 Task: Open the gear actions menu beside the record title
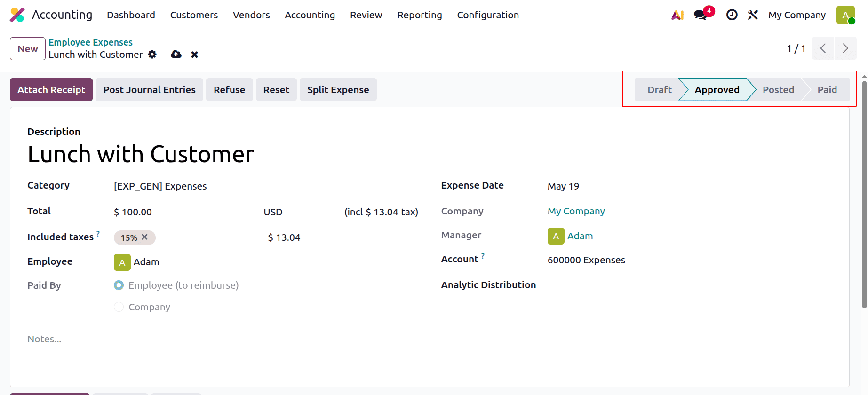(x=152, y=55)
